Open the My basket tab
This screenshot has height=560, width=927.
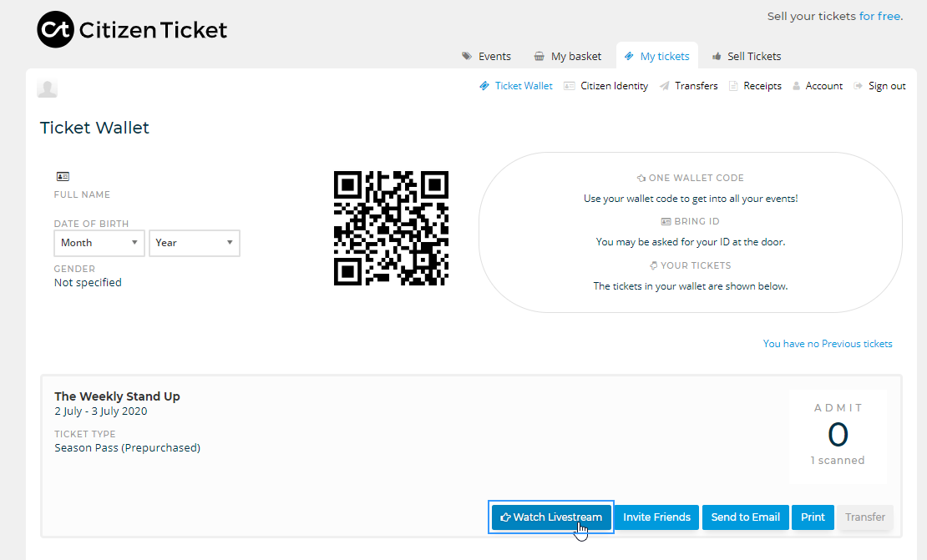pos(568,56)
